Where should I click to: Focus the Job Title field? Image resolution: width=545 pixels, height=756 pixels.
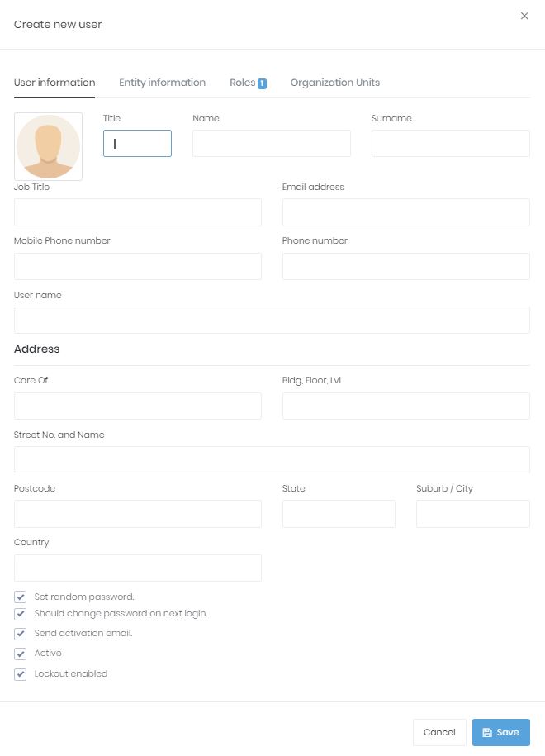coord(137,212)
